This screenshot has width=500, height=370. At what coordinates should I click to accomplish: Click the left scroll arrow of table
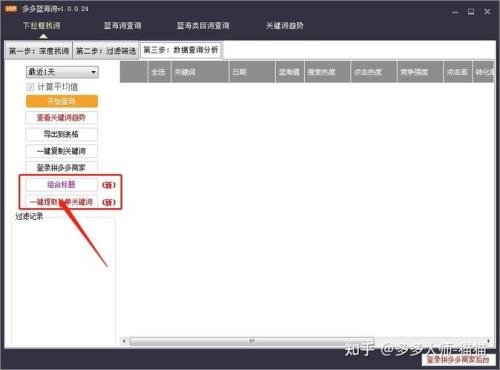coord(124,341)
